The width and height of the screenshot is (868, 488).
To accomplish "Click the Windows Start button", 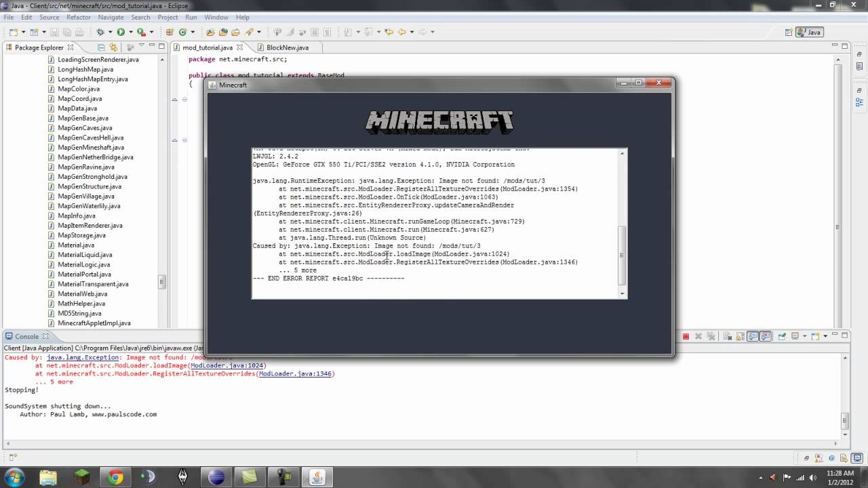I will tap(14, 477).
